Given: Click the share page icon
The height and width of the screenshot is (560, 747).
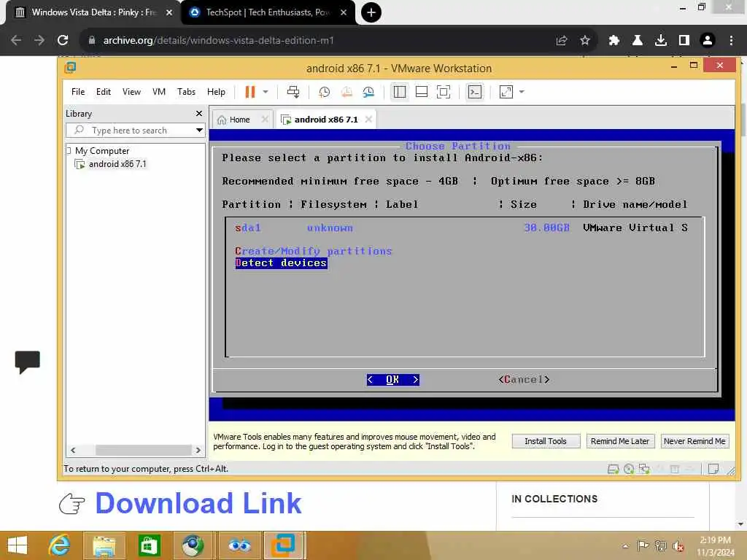Looking at the screenshot, I should [x=561, y=41].
